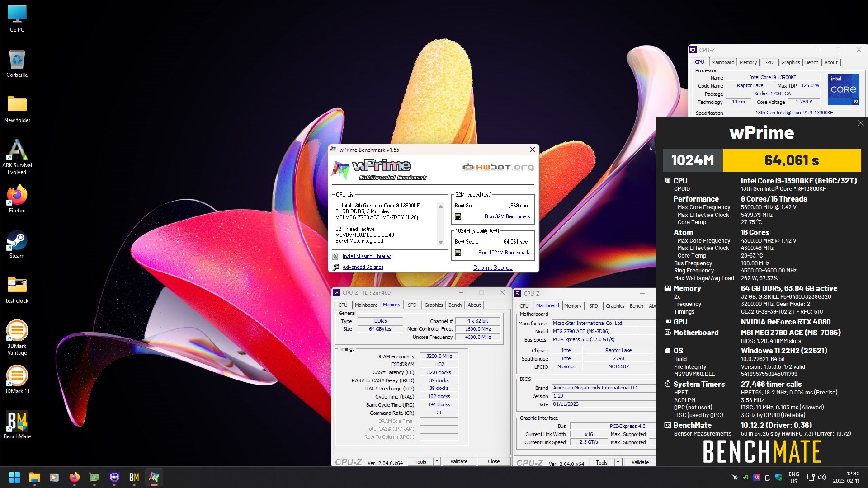868x488 pixels.
Task: Open the About tab in the top-right CPU-Z window
Action: pyautogui.click(x=831, y=62)
